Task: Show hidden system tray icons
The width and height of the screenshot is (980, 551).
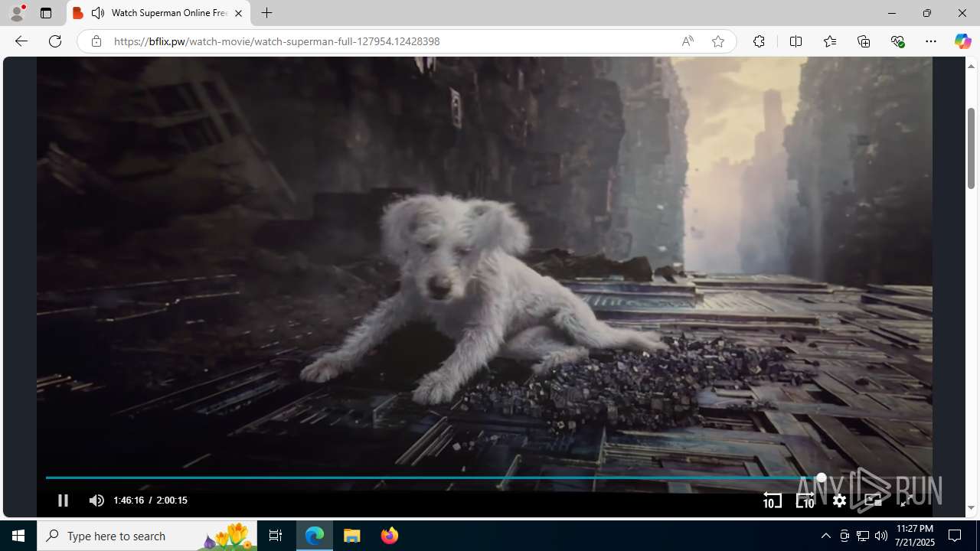Action: (x=825, y=536)
